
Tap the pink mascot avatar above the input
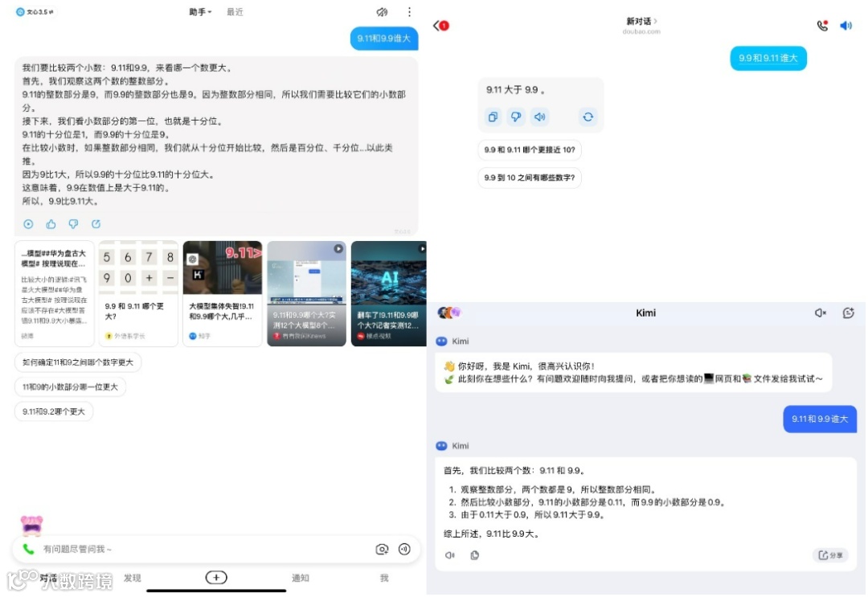click(32, 525)
